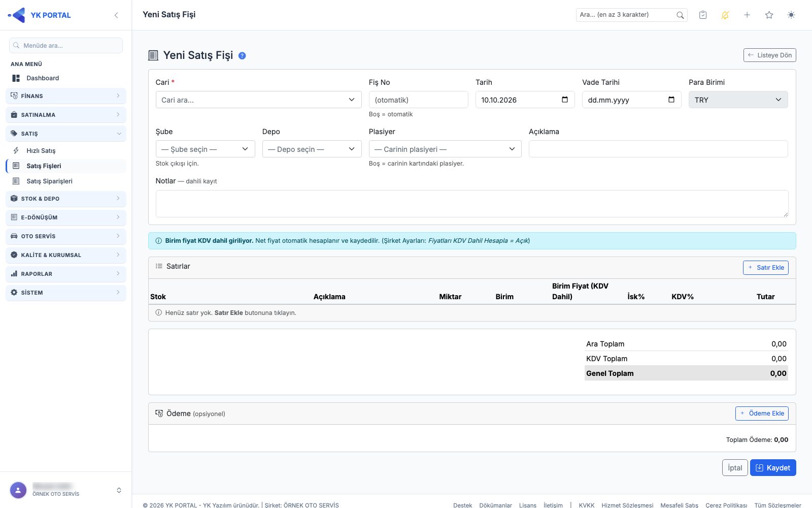The image size is (812, 508).
Task: Click the YK Portal logo
Action: [40, 15]
